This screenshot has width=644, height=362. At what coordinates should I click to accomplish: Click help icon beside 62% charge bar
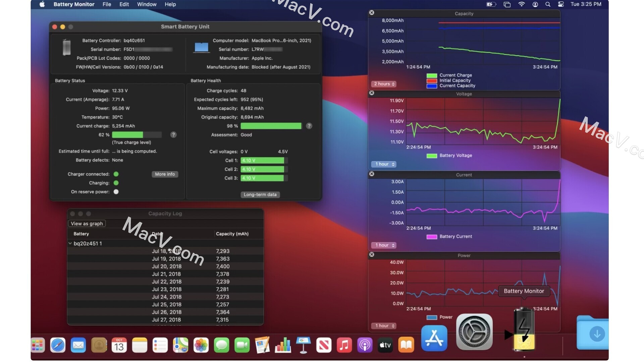(173, 135)
